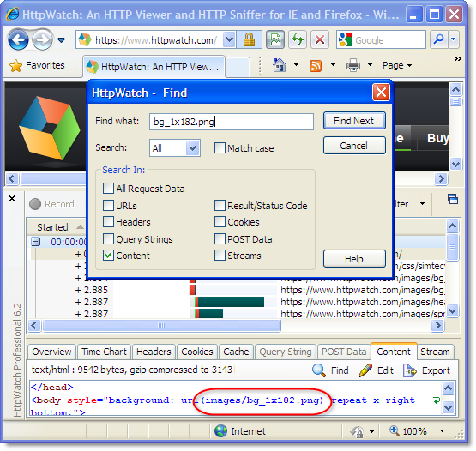The image size is (476, 451).
Task: Open RSS feeds dropdown arrow
Action: (333, 64)
